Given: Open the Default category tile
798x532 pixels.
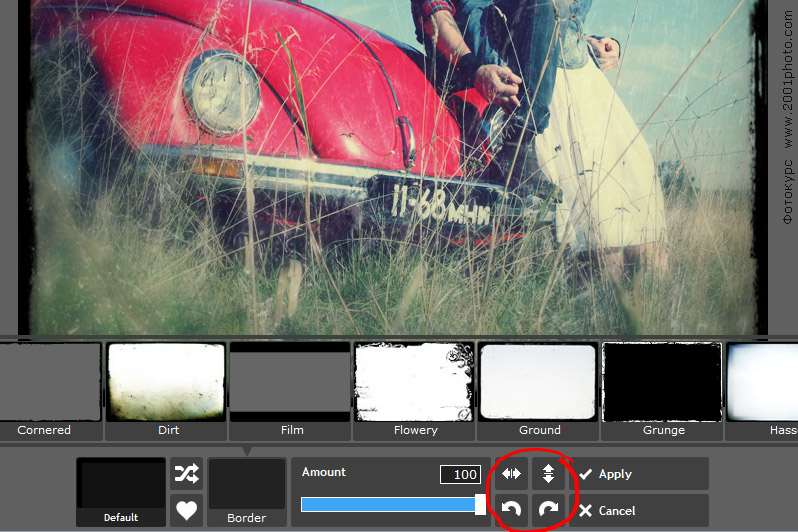Looking at the screenshot, I should tap(121, 492).
